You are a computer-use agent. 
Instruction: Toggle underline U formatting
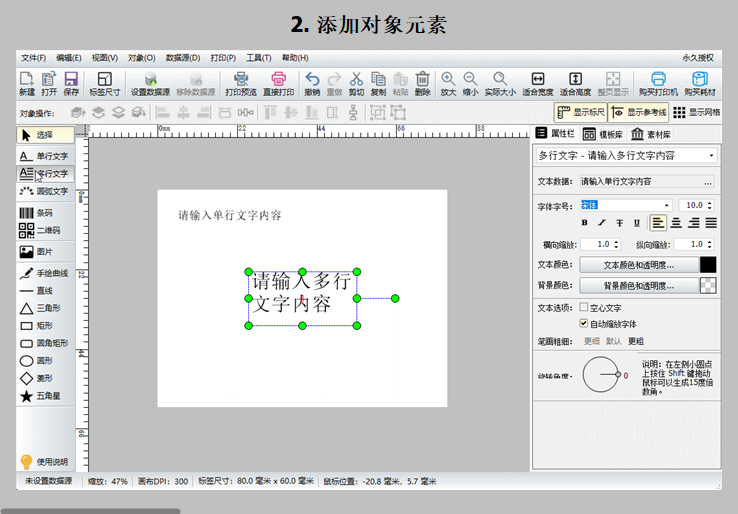(637, 223)
